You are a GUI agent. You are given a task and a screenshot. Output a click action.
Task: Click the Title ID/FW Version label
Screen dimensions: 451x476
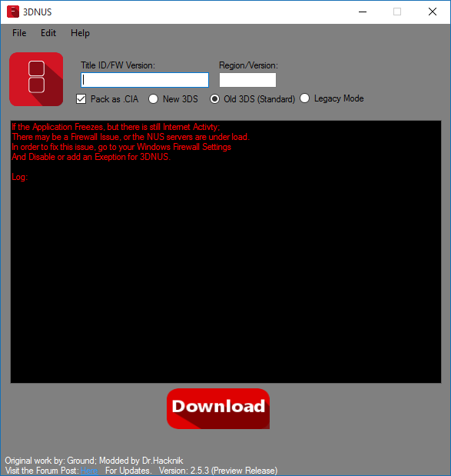(x=118, y=65)
